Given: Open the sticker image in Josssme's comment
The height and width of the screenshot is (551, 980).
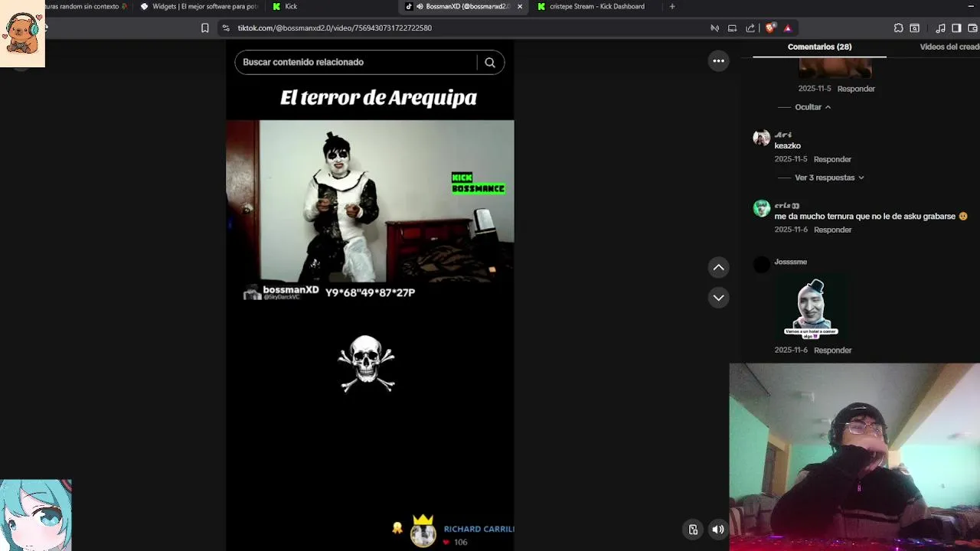Looking at the screenshot, I should [812, 308].
